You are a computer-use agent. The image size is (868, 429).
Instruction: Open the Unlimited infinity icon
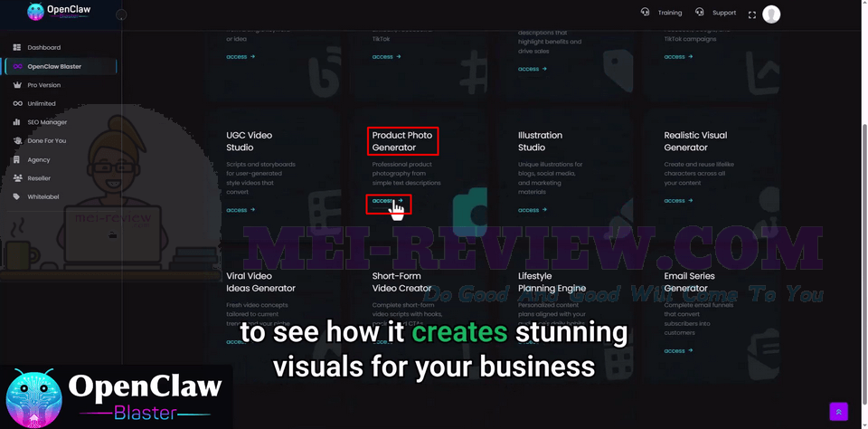[x=17, y=104]
